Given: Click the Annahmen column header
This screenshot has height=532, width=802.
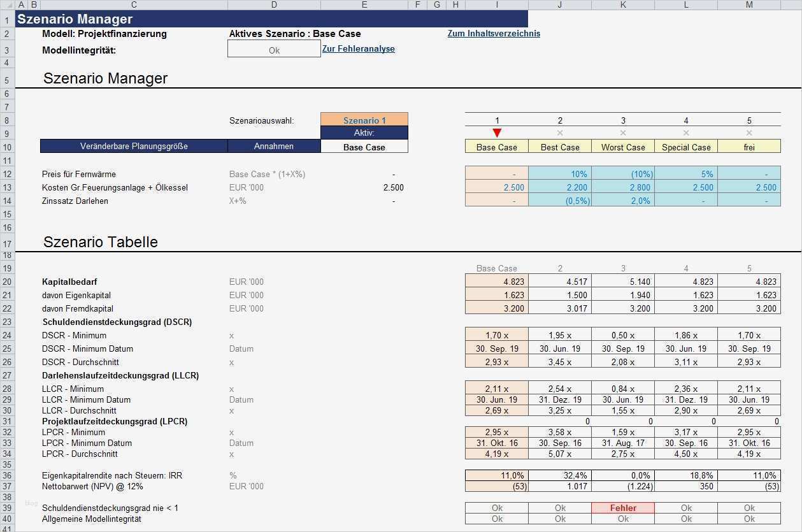Looking at the screenshot, I should 274,147.
